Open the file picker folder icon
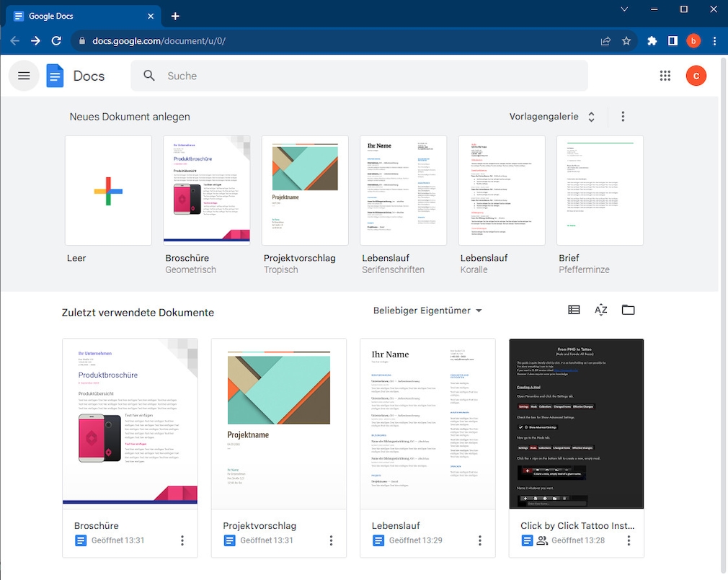The width and height of the screenshot is (728, 580). point(629,310)
